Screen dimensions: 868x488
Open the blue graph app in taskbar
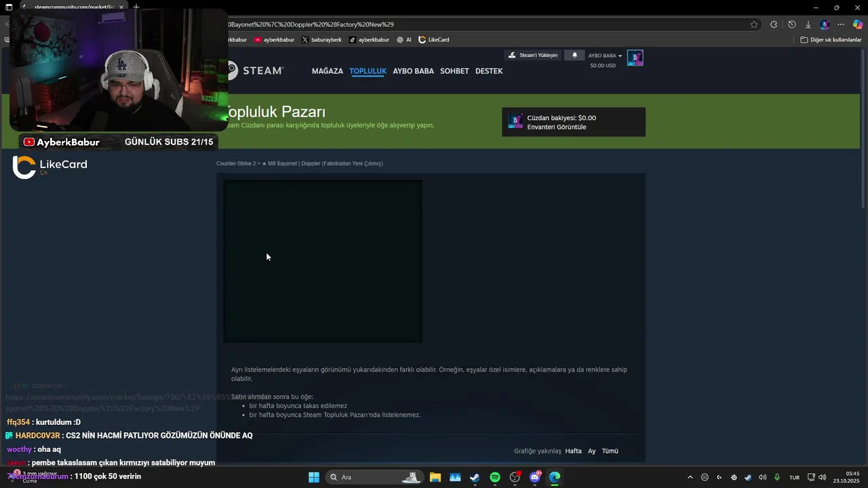pyautogui.click(x=455, y=477)
